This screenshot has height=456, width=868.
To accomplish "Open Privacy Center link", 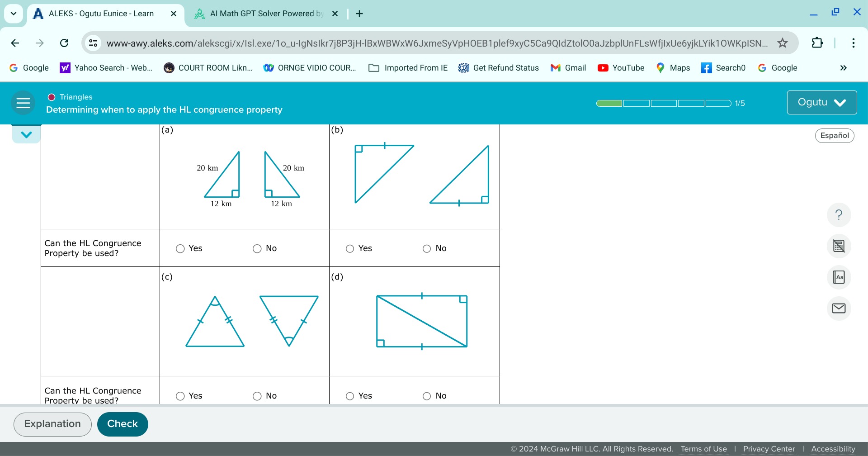I will 769,449.
